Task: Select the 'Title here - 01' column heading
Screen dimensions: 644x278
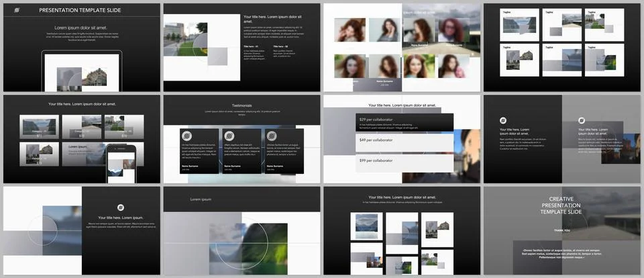Action: (x=252, y=47)
